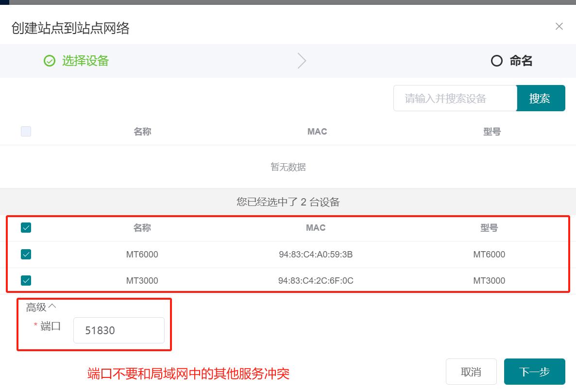Click the empty circle icon next to 命名
Viewport: 576px width, 392px height.
[x=496, y=60]
